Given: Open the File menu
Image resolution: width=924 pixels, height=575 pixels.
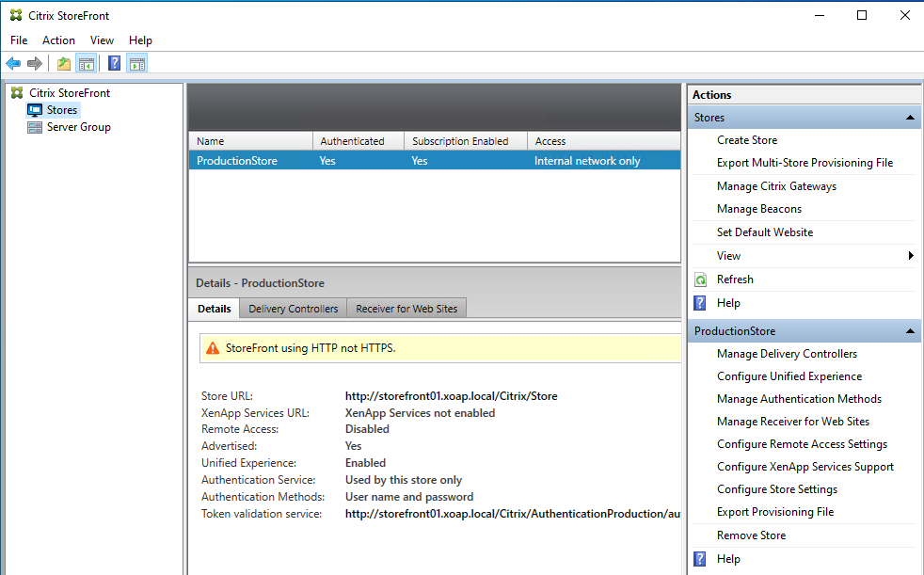Looking at the screenshot, I should [x=19, y=40].
